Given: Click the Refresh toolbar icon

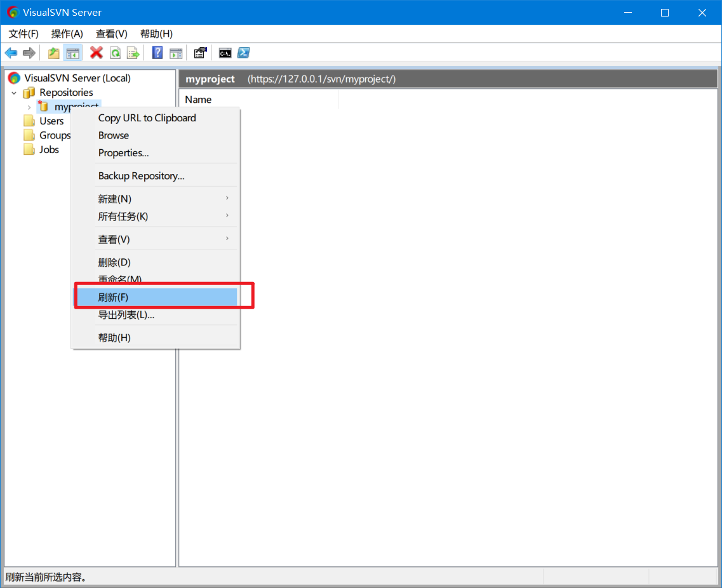Looking at the screenshot, I should point(115,53).
